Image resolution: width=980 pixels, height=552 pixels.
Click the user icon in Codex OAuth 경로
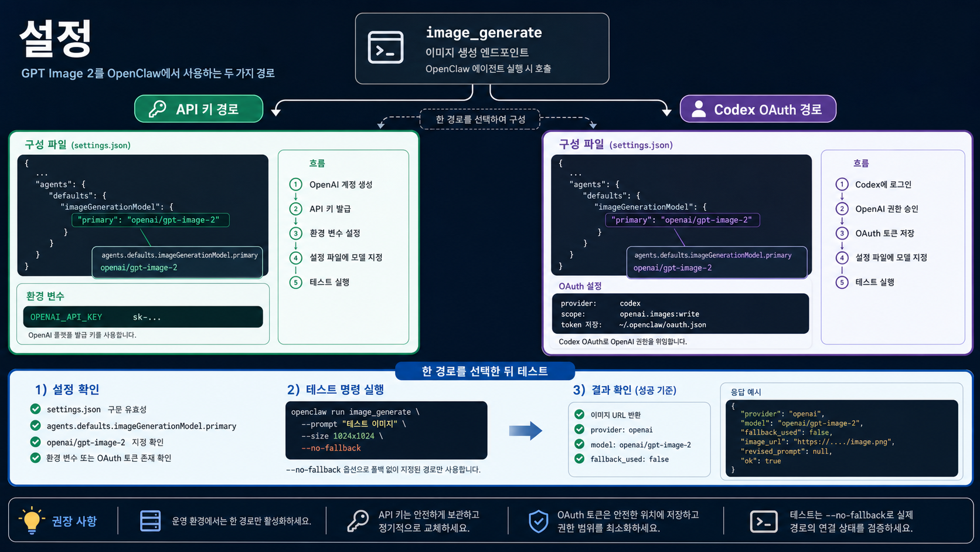tap(699, 109)
